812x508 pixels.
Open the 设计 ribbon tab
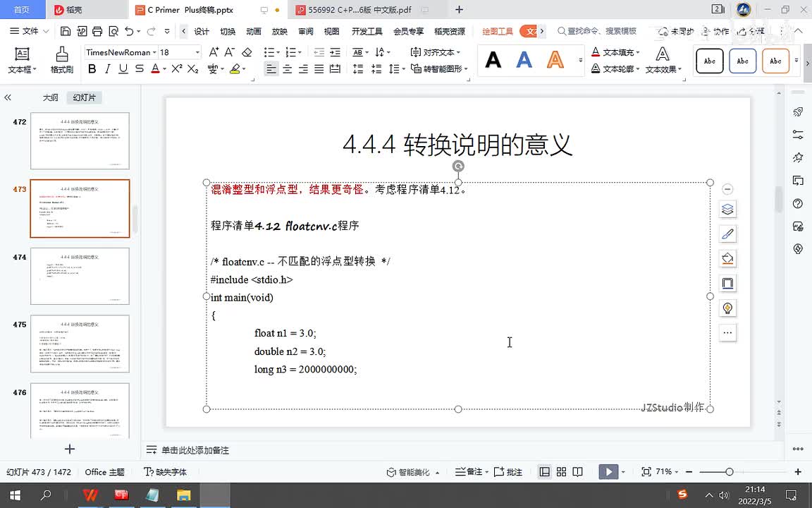(202, 31)
